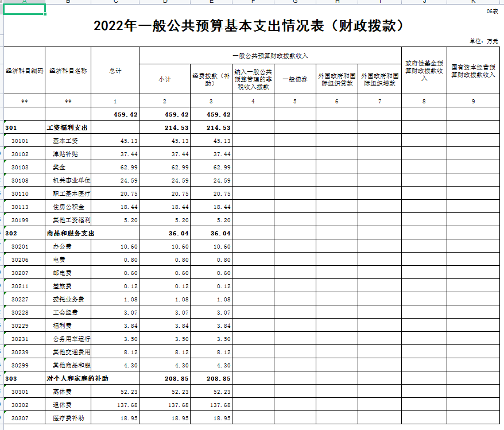Viewport: 504px width, 430px height.
Task: Click the 总计 column header
Action: click(115, 71)
